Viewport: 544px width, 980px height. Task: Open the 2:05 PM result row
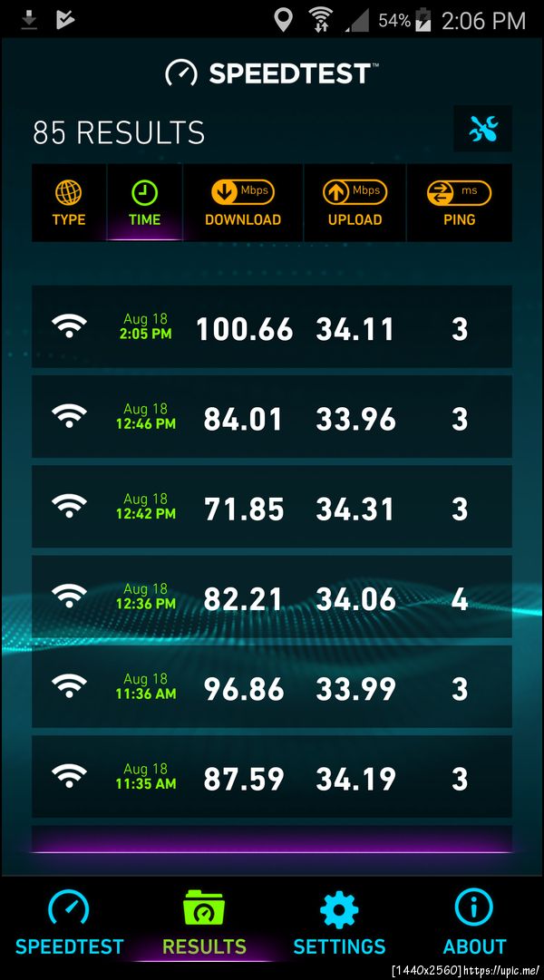pyautogui.click(x=272, y=327)
